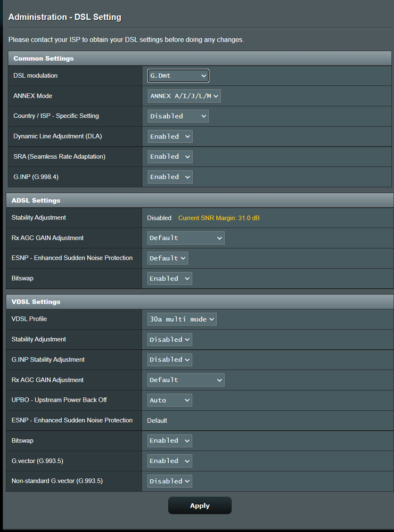Click the Apply button
This screenshot has height=532, width=394.
point(200,506)
